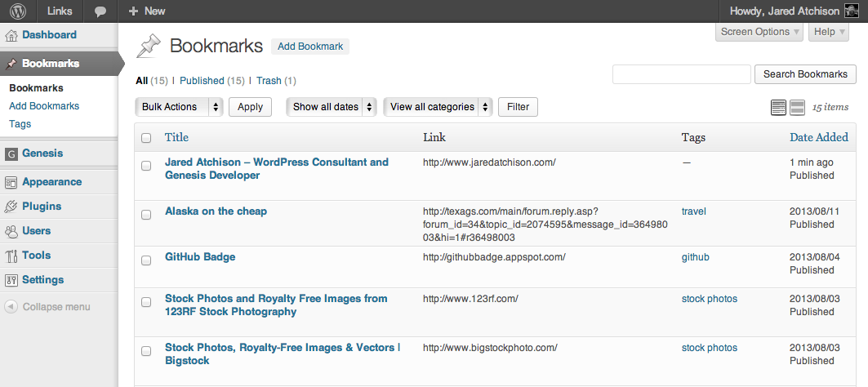Image resolution: width=868 pixels, height=387 pixels.
Task: Click the Collapse menu arrow icon
Action: click(11, 307)
